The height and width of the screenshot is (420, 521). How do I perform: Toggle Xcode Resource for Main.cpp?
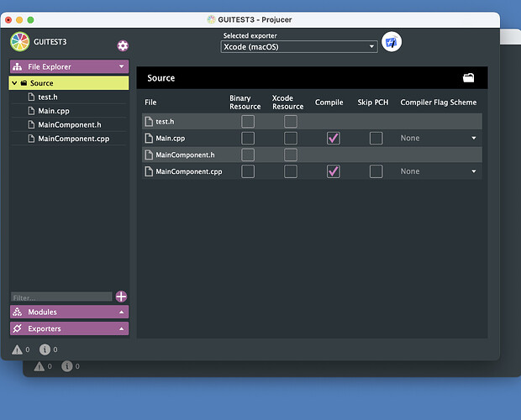click(291, 138)
